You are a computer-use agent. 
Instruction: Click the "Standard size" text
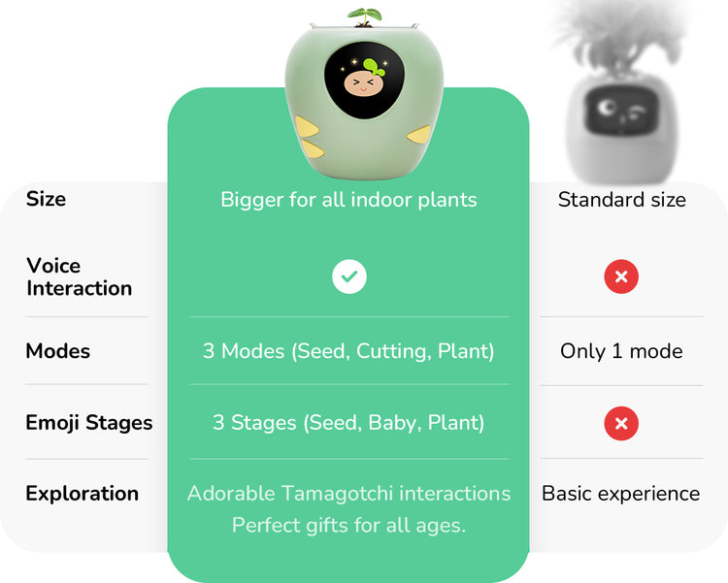[x=621, y=200]
